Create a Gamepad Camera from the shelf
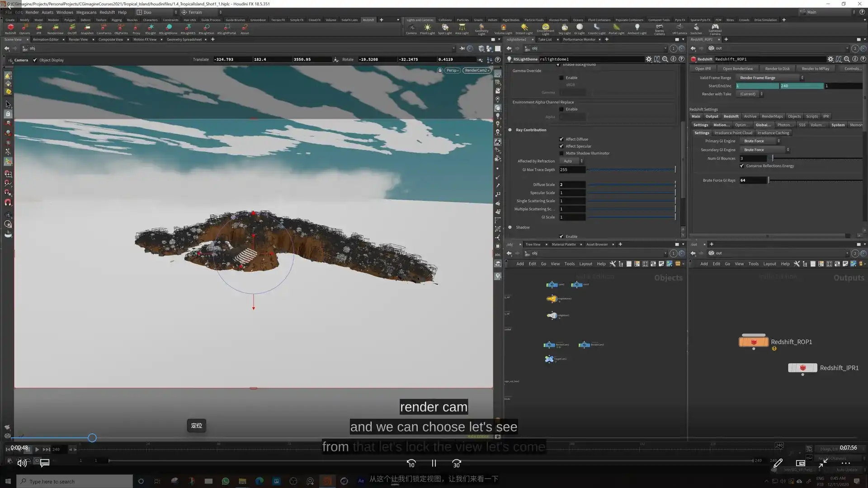Image resolution: width=868 pixels, height=488 pixels. (x=714, y=29)
